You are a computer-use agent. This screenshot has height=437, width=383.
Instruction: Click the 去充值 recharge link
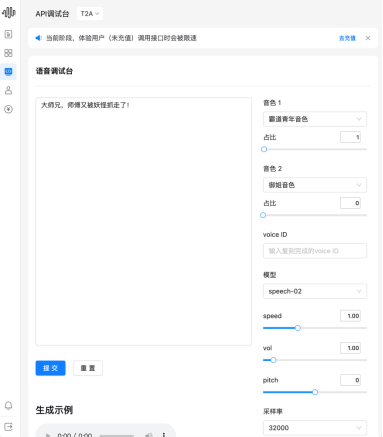coord(347,38)
